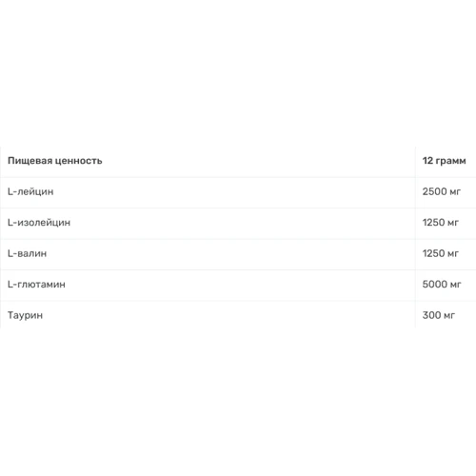Click the мг unit in L-валин row
This screenshot has height=476, width=476.
coord(453,254)
